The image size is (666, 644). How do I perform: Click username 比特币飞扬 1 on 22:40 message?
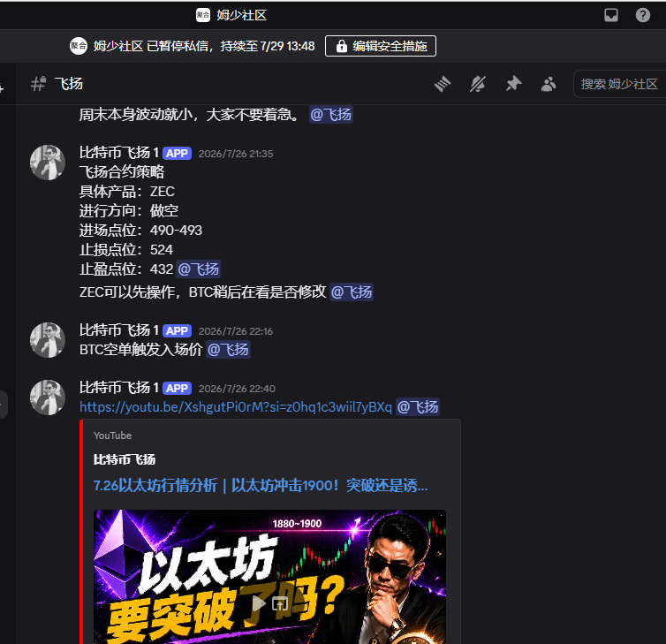[119, 388]
